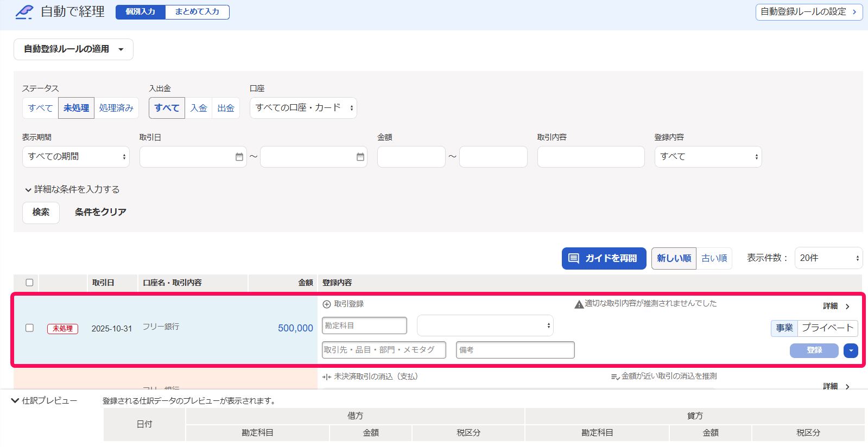Click the 備考 input field
This screenshot has height=447, width=868.
pyautogui.click(x=515, y=350)
